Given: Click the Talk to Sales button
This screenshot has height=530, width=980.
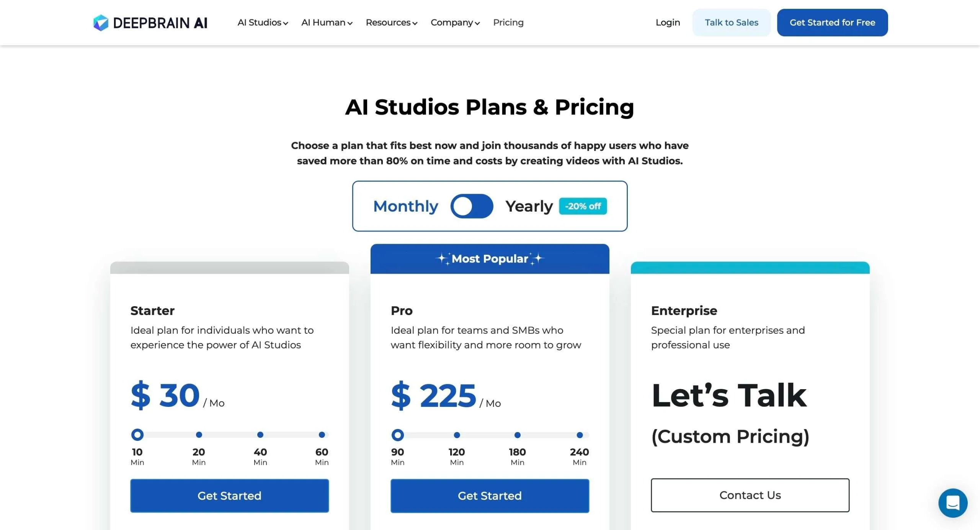Looking at the screenshot, I should [731, 23].
